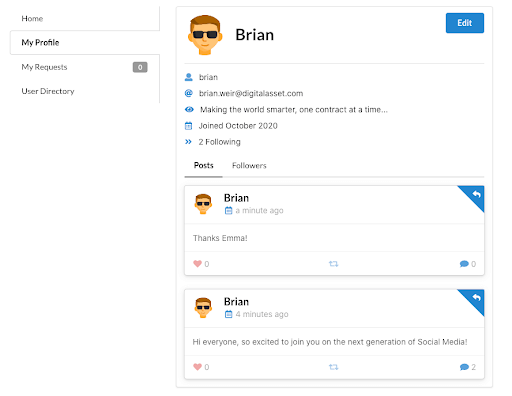Click the a minute ago timestamp
The width and height of the screenshot is (512, 396).
click(x=259, y=211)
